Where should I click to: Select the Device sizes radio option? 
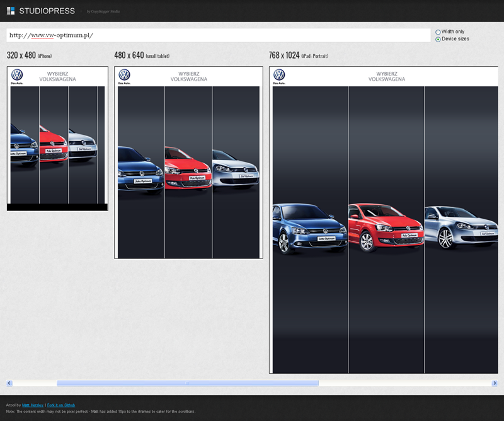(438, 39)
